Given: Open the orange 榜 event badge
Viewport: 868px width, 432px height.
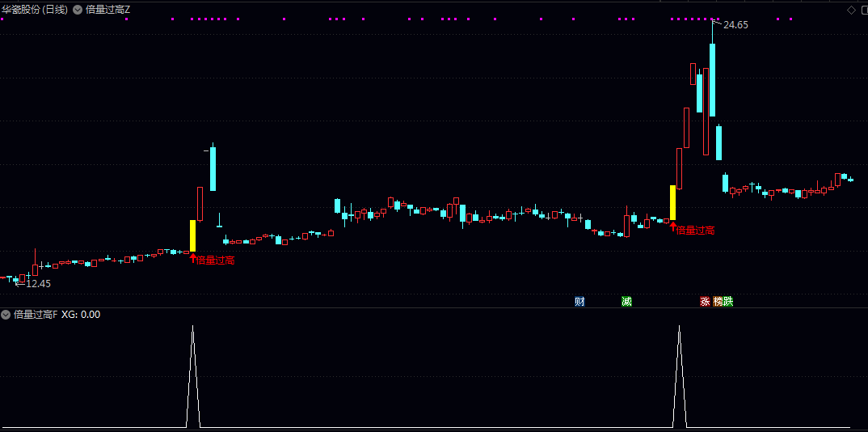Looking at the screenshot, I should coord(718,301).
